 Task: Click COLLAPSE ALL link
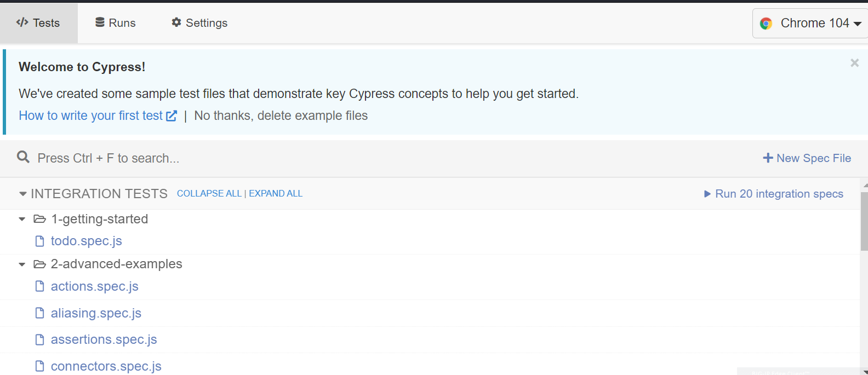coord(209,193)
